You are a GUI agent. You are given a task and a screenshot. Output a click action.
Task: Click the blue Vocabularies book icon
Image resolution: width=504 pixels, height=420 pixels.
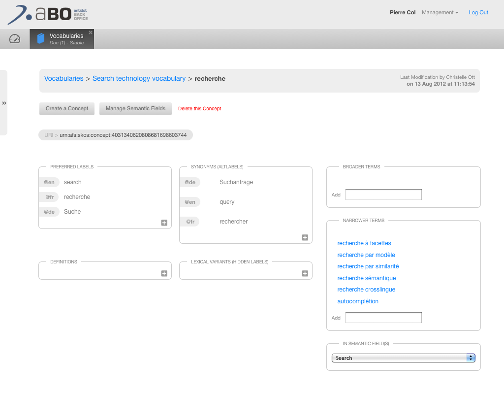41,39
